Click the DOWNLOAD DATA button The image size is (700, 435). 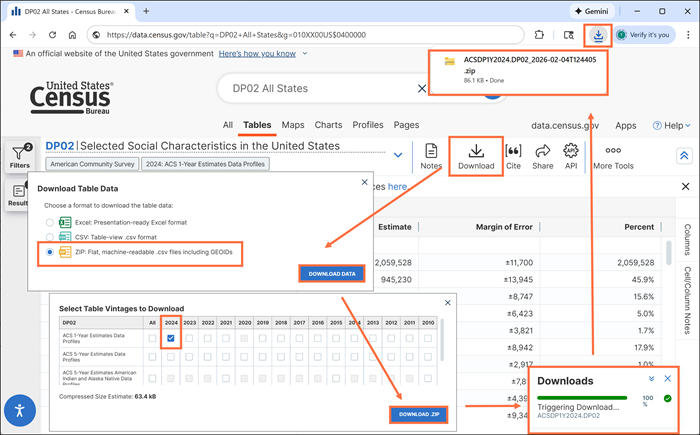(332, 274)
